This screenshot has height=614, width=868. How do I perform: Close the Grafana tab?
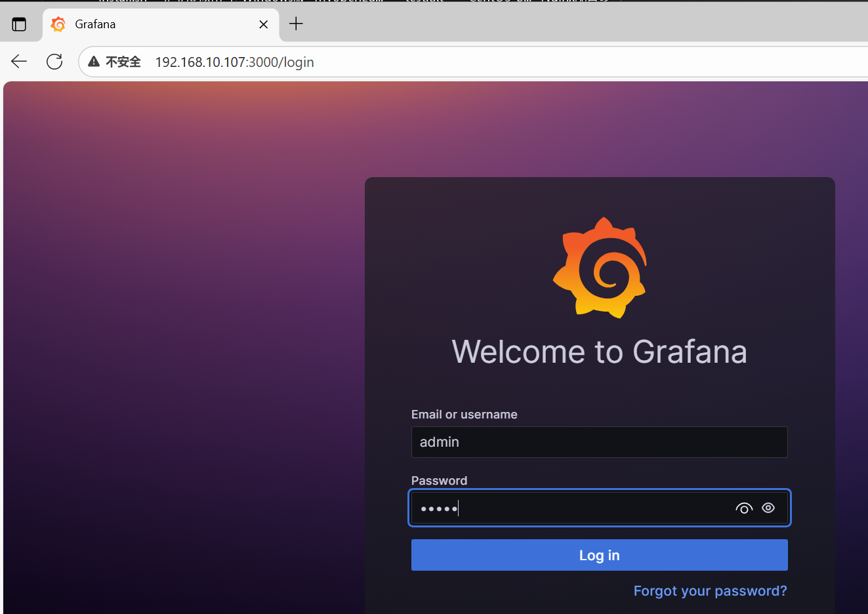coord(264,24)
